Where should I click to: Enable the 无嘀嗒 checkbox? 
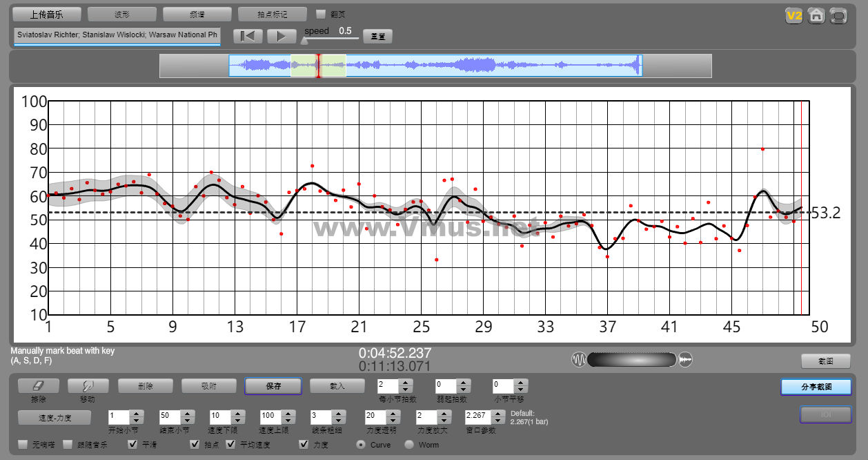point(23,444)
